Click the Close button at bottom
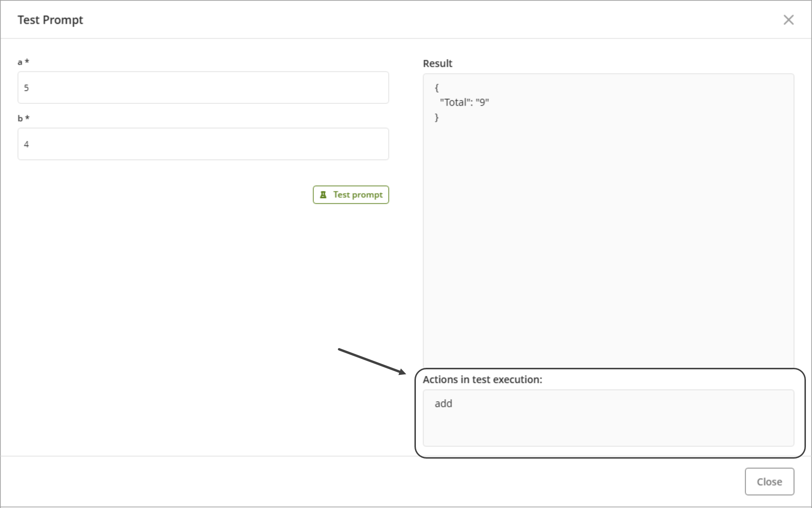 pos(769,482)
